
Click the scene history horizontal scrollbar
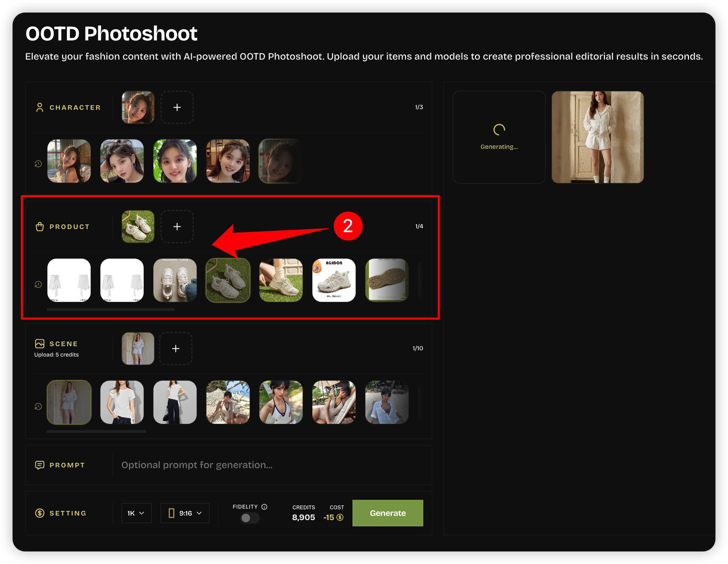[x=97, y=432]
